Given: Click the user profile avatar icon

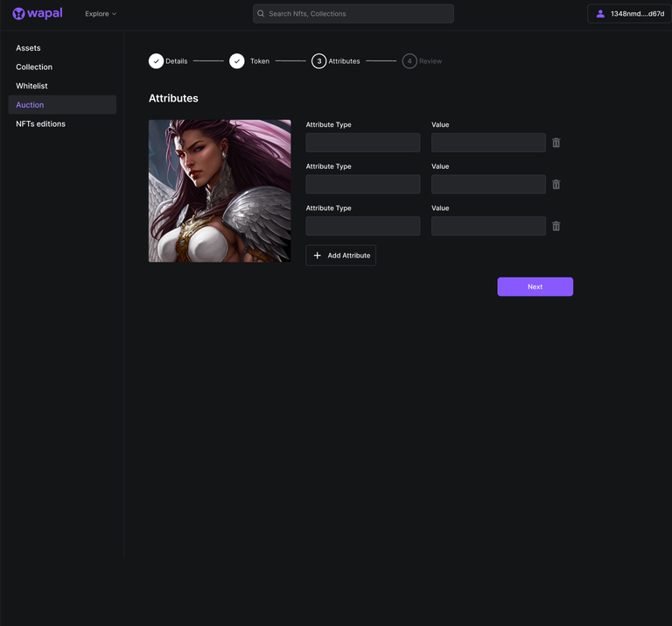Looking at the screenshot, I should (x=600, y=14).
